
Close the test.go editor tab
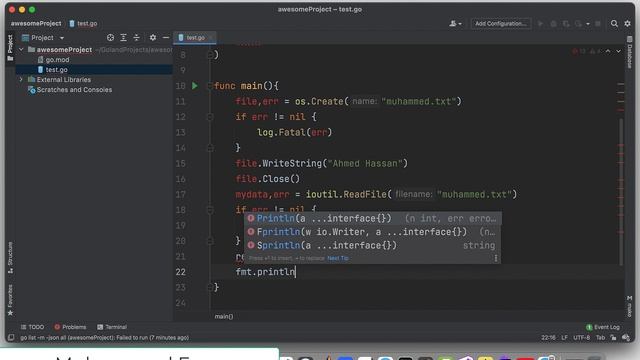point(211,38)
